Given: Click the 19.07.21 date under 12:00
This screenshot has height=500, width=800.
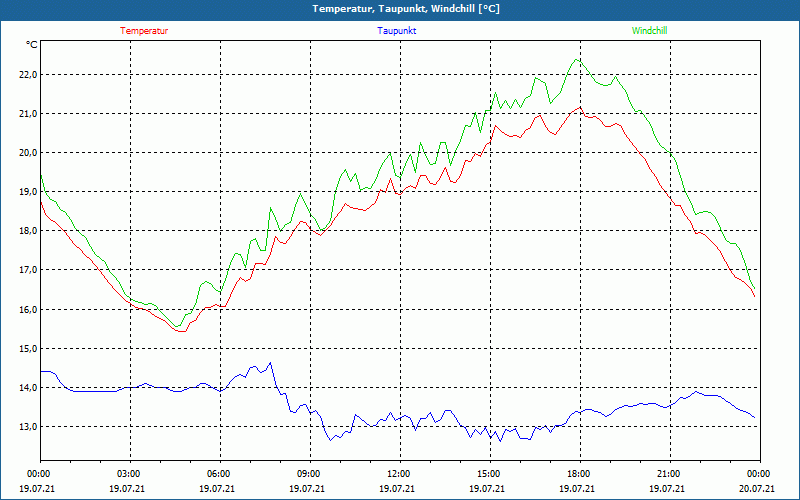Looking at the screenshot, I should pyautogui.click(x=397, y=489).
